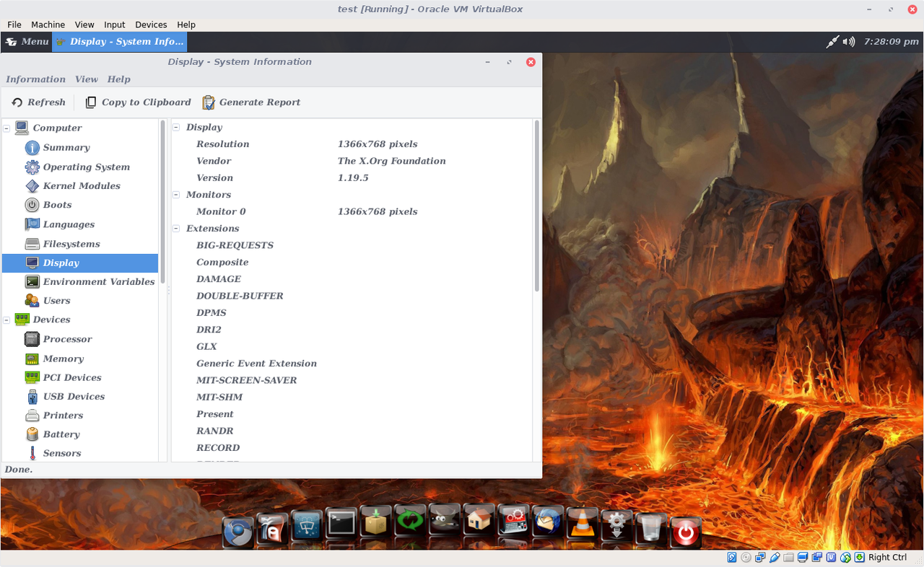Collapse the Display details section
The height and width of the screenshot is (567, 924).
click(176, 127)
